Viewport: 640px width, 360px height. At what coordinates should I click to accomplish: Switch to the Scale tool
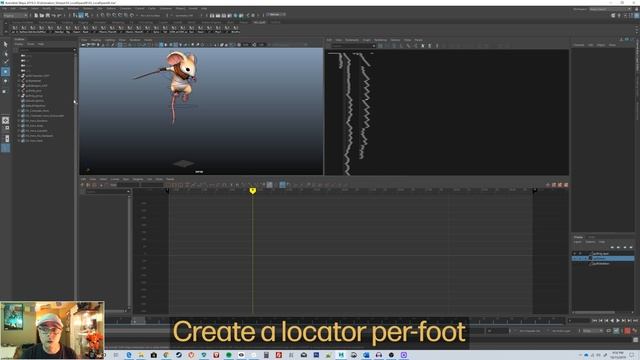(x=5, y=91)
